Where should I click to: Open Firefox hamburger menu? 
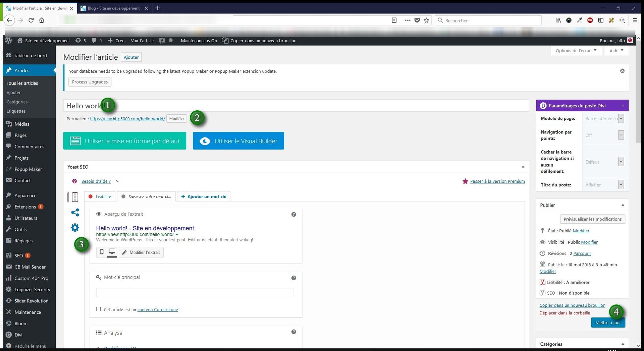pyautogui.click(x=635, y=20)
